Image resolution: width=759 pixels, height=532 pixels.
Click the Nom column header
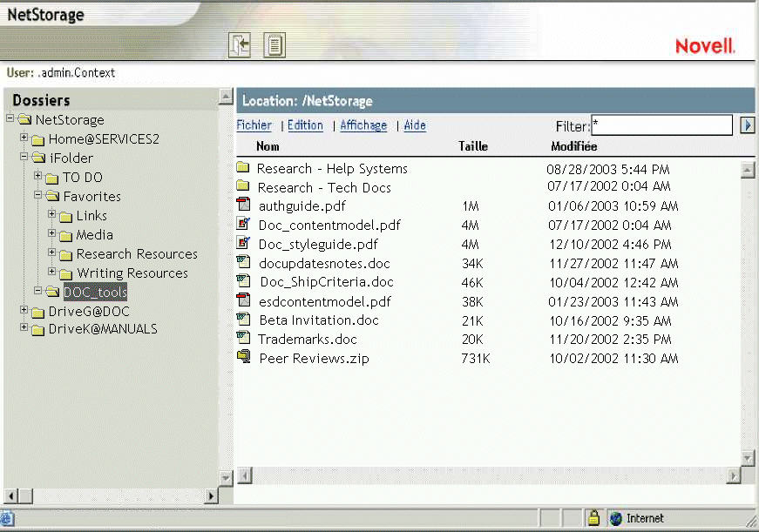(x=268, y=146)
